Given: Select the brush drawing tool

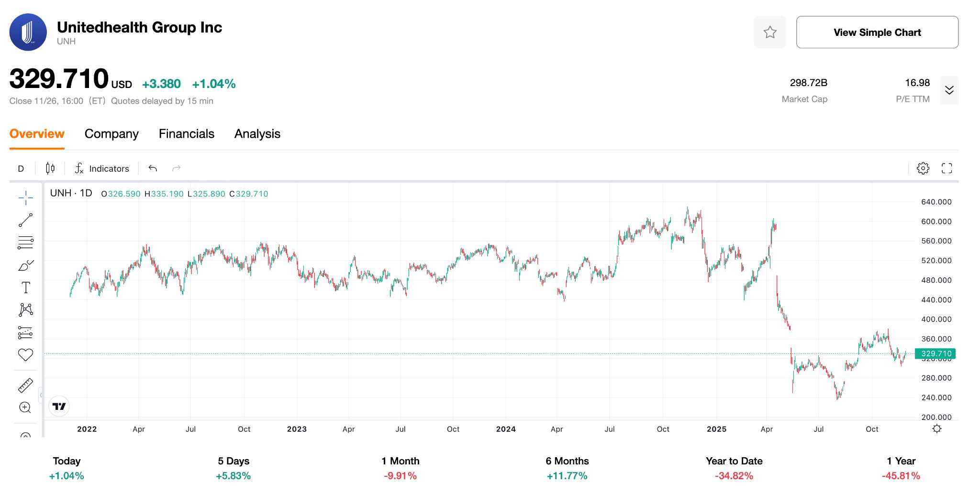Looking at the screenshot, I should click(x=26, y=265).
